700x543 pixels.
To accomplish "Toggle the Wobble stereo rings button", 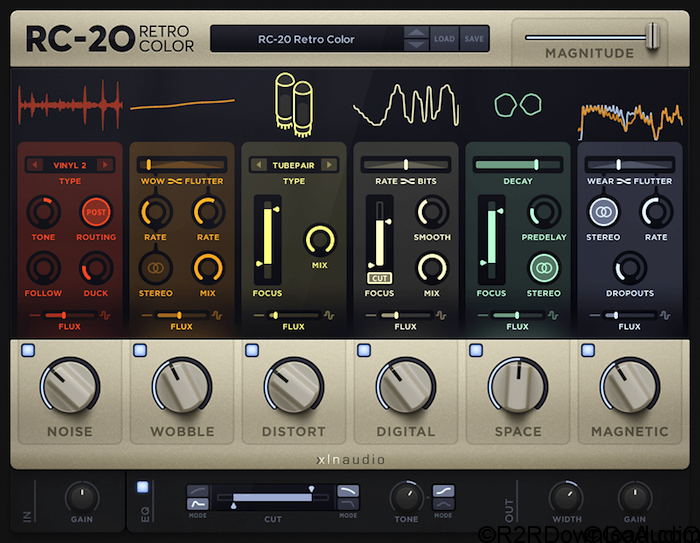I will point(155,268).
